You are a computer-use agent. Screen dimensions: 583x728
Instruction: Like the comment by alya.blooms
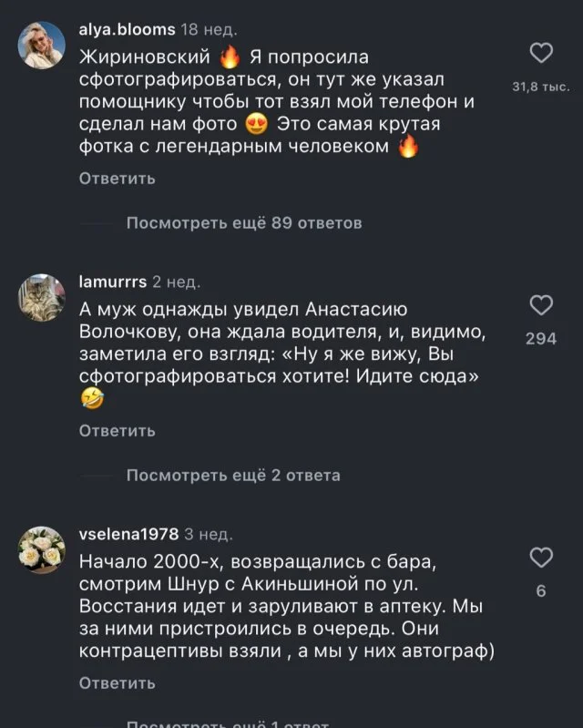[541, 55]
